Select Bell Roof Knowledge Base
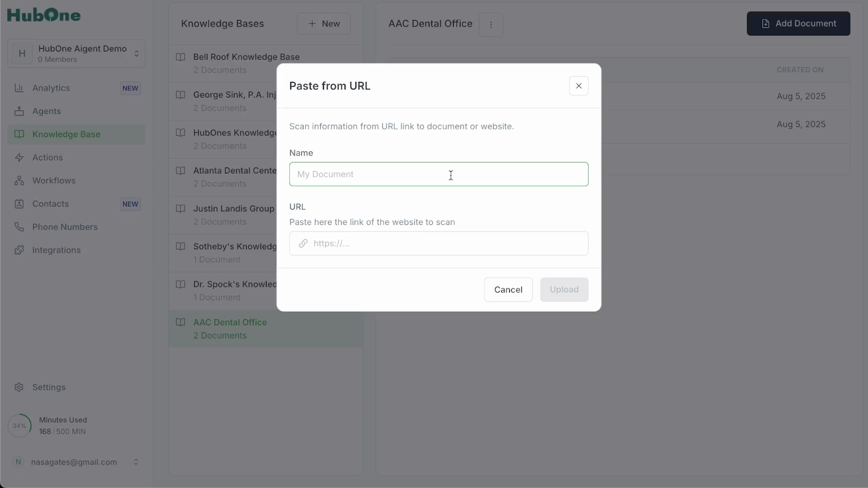The height and width of the screenshot is (488, 868). click(x=246, y=57)
